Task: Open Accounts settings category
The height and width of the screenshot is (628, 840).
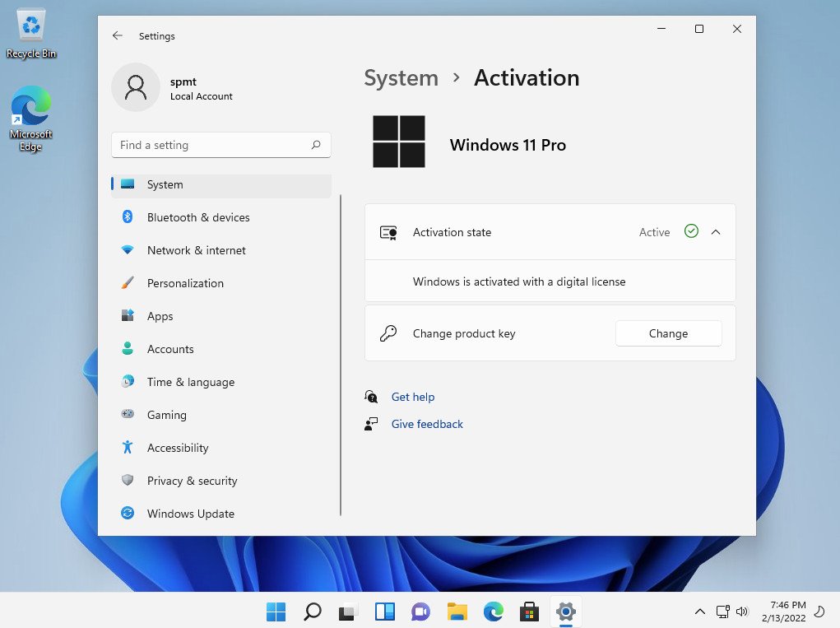Action: [220, 349]
